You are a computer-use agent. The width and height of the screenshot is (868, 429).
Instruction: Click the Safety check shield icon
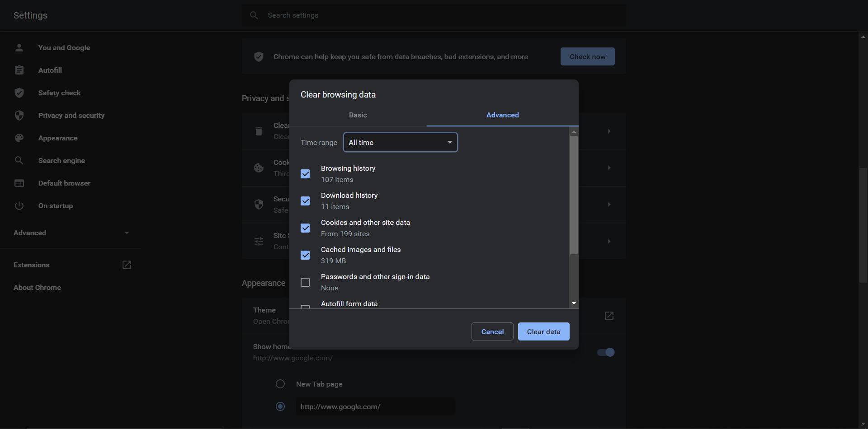click(19, 93)
